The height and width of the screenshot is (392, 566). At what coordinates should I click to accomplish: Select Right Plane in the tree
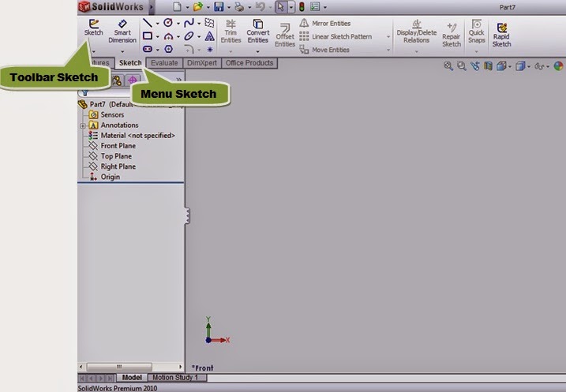(x=112, y=166)
